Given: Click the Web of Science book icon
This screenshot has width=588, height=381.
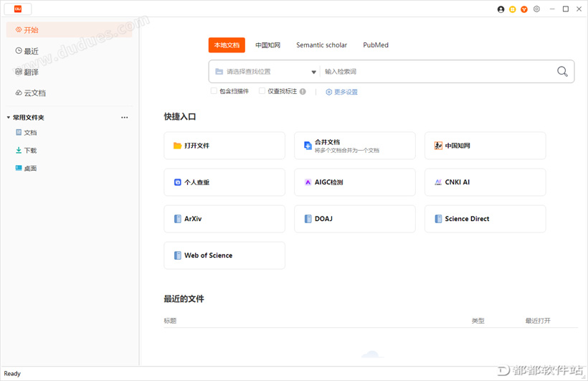Looking at the screenshot, I should [x=178, y=255].
